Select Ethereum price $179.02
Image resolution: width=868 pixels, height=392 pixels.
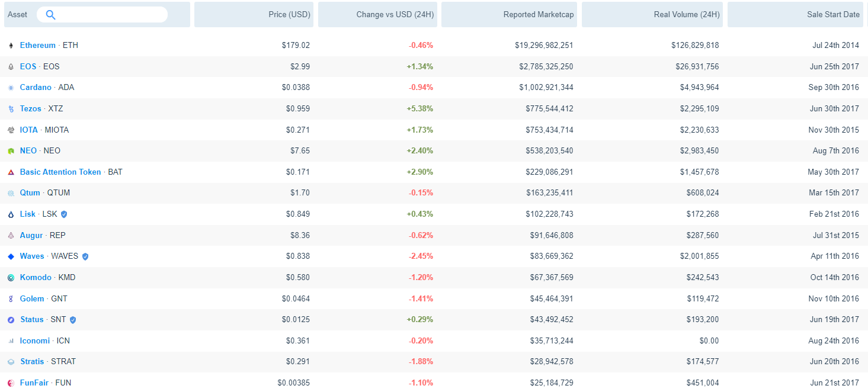point(296,45)
